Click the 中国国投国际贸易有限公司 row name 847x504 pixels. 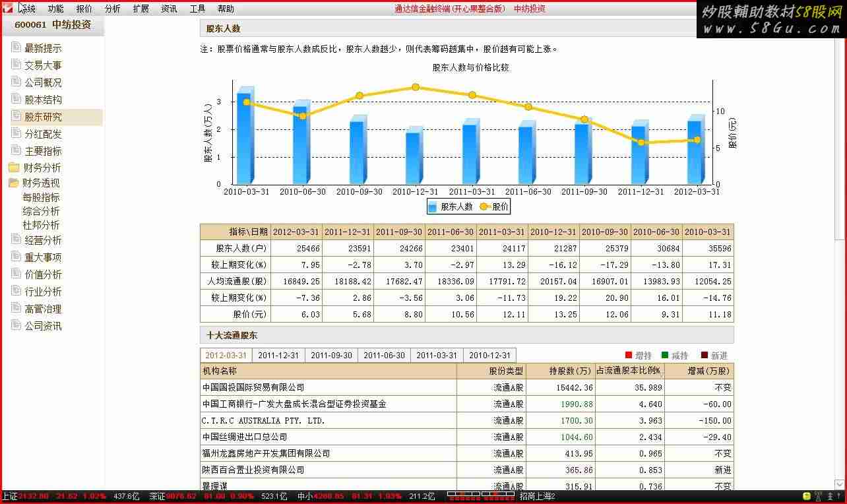pyautogui.click(x=254, y=387)
